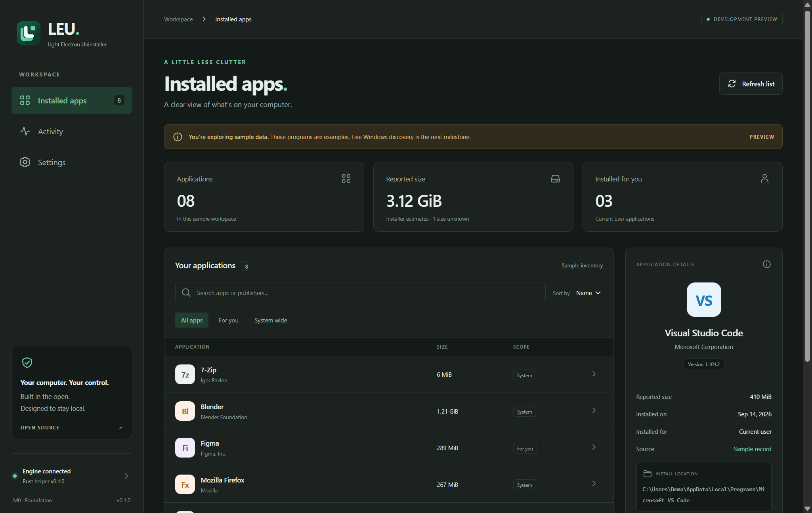This screenshot has height=513, width=812.
Task: Expand Engine connected details chevron
Action: [x=126, y=476]
